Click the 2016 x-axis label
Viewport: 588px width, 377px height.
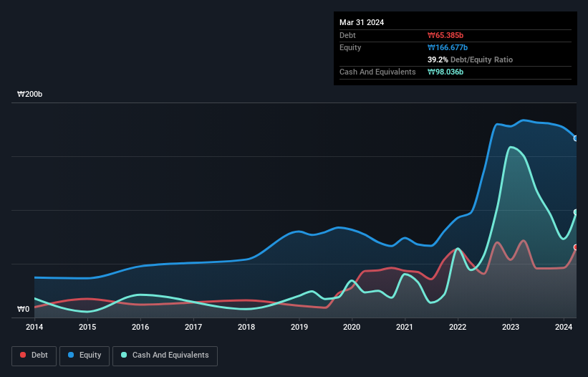click(x=140, y=327)
